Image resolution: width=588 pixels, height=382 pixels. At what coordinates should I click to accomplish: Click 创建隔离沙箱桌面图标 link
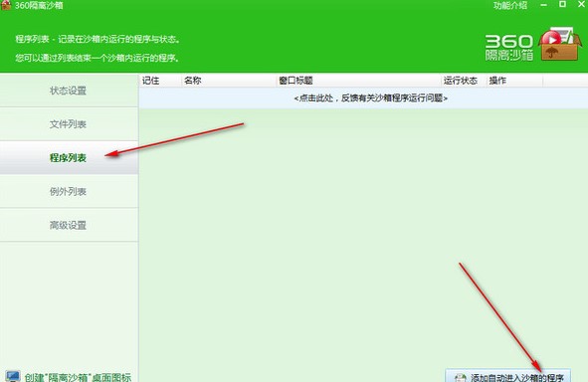tap(78, 377)
